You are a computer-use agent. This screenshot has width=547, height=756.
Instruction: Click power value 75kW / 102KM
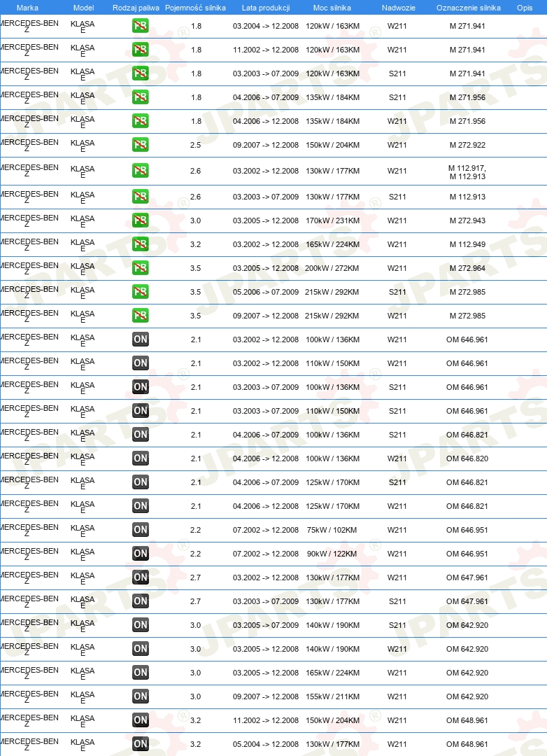pos(332,530)
